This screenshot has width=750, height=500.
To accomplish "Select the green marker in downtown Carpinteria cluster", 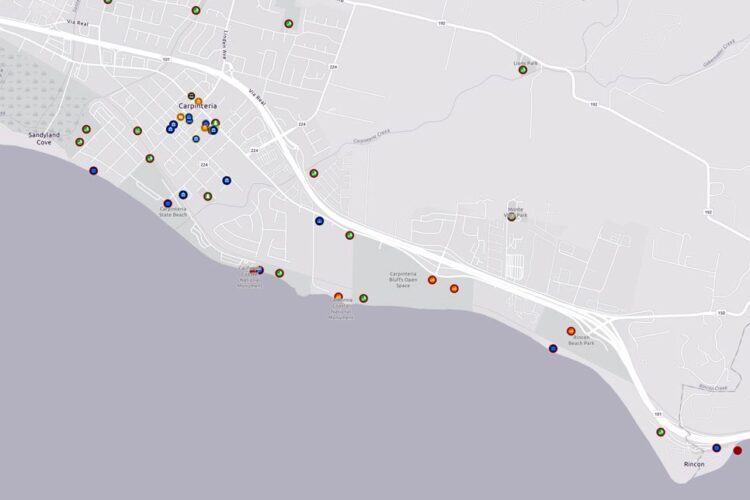I will pos(216,123).
